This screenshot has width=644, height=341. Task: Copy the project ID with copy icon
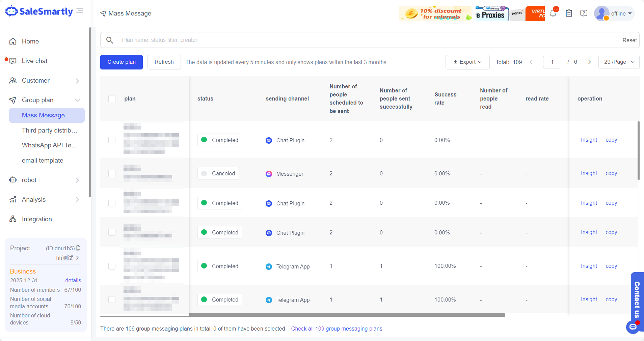click(x=78, y=248)
